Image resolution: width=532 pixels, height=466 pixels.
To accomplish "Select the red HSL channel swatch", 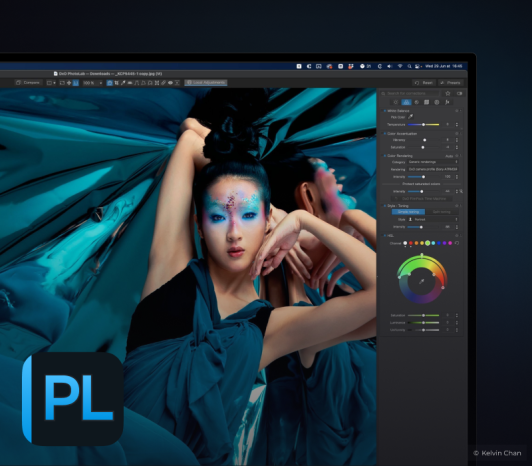I will click(411, 243).
